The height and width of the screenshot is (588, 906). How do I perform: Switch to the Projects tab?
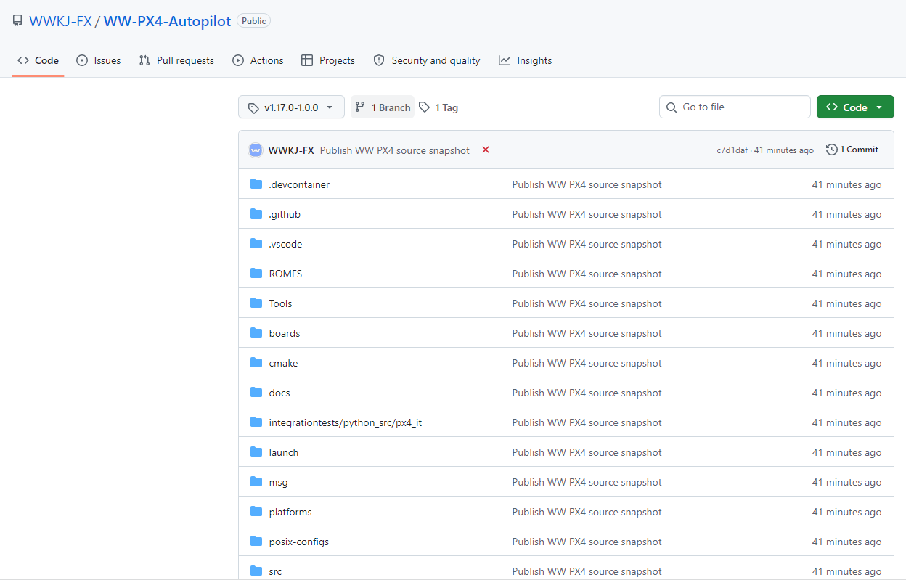click(328, 60)
